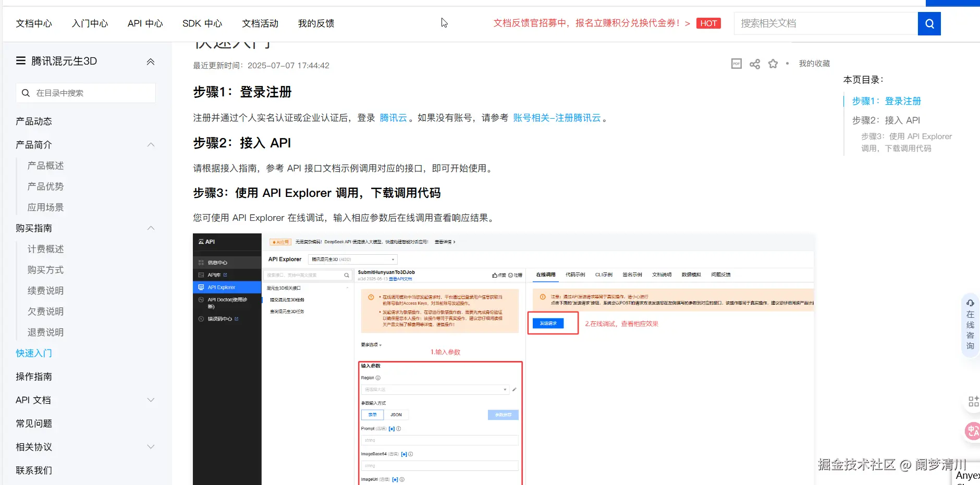Expand the API 文档 section chevron
Viewport: 980px width, 485px height.
tap(151, 400)
